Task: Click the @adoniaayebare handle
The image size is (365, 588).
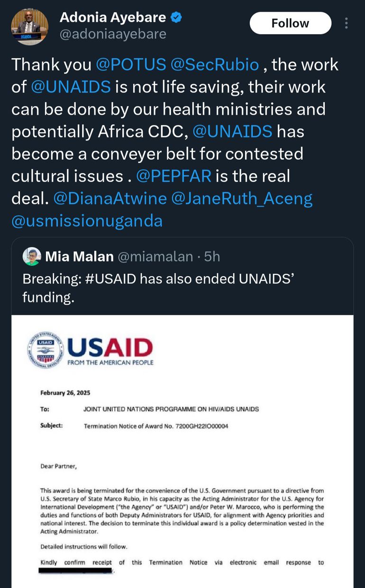Action: [x=113, y=34]
